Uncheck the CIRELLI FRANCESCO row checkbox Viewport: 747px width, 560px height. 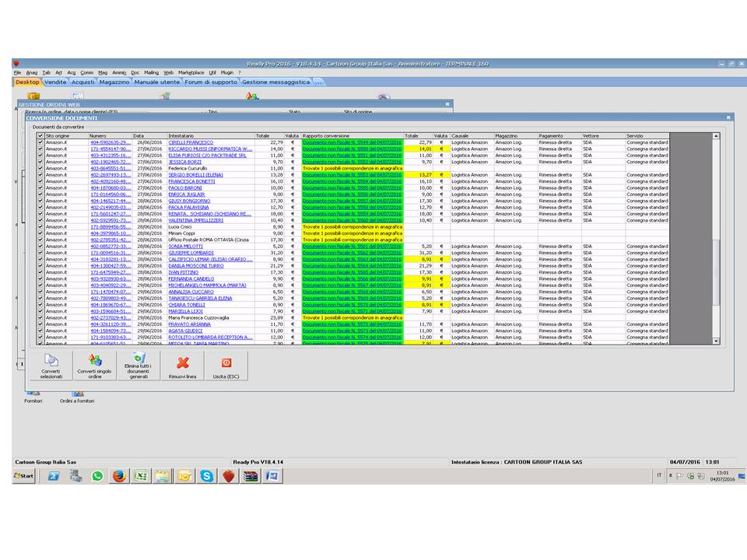40,142
